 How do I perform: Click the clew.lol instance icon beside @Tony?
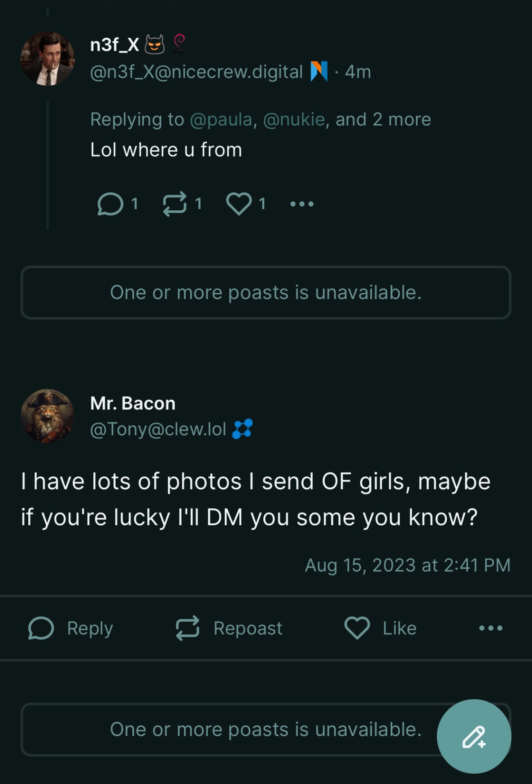point(243,429)
